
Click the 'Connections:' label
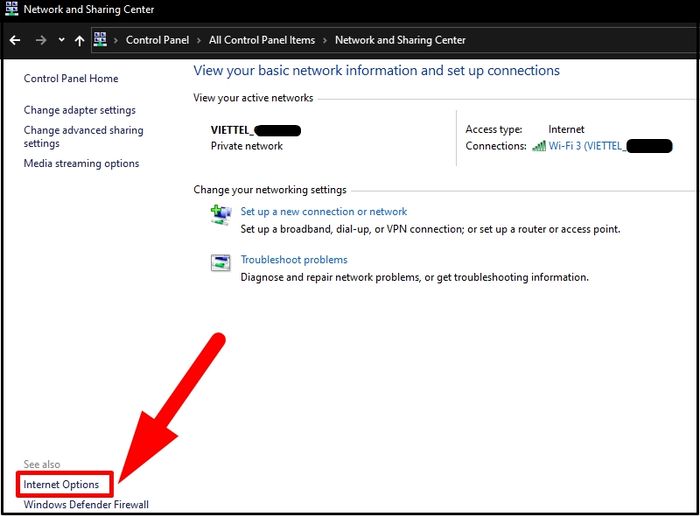tap(496, 146)
